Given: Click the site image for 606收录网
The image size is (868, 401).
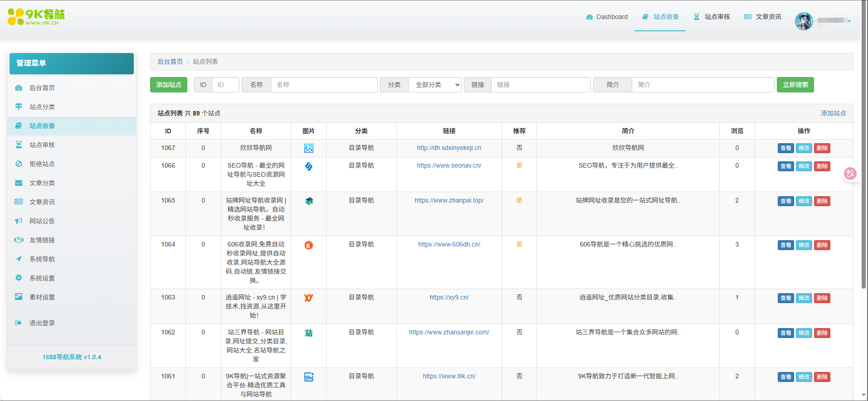Looking at the screenshot, I should tap(309, 245).
